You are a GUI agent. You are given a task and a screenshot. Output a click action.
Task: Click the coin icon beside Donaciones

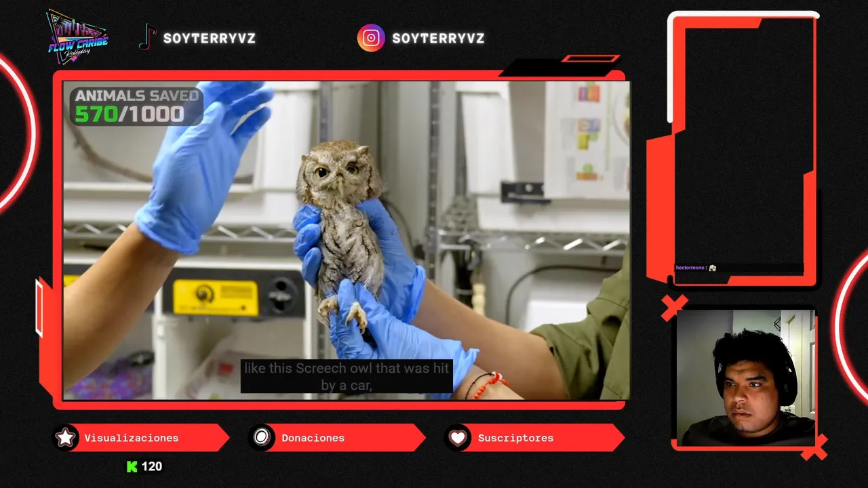[262, 438]
